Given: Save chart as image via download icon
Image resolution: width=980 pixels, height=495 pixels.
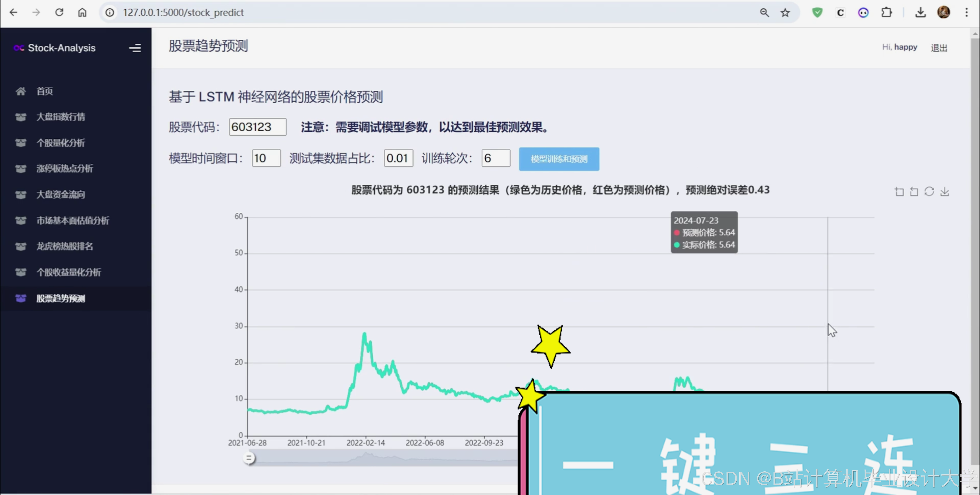Looking at the screenshot, I should coord(944,192).
